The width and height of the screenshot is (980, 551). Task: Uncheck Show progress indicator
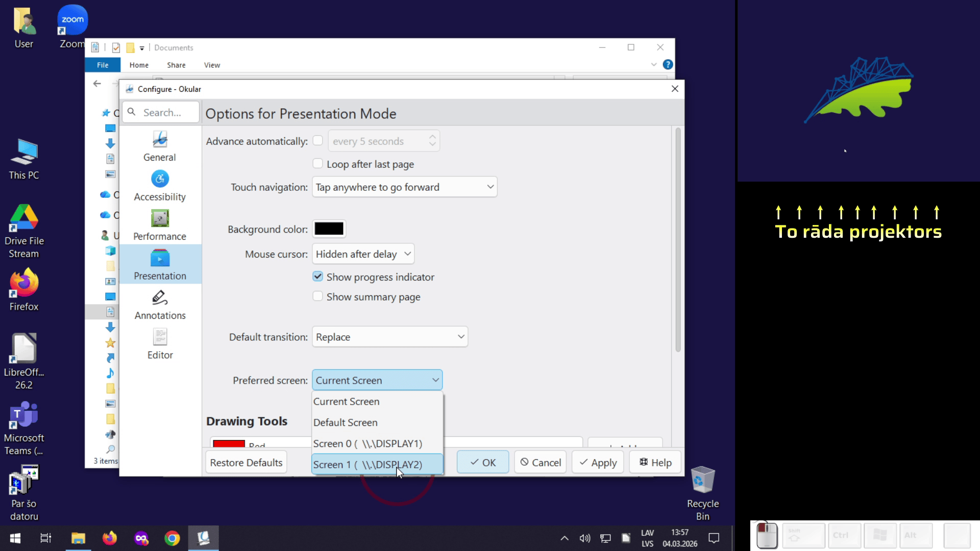point(317,277)
